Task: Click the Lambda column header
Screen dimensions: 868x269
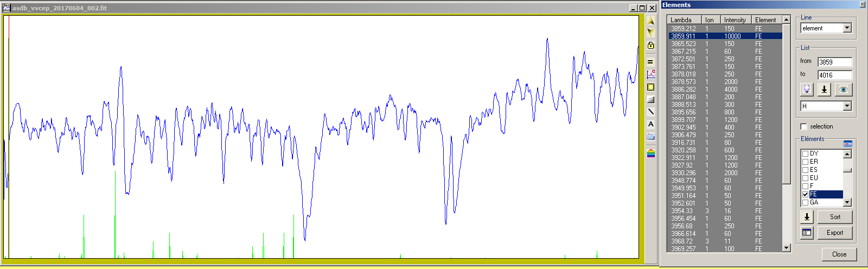Action: coord(684,20)
